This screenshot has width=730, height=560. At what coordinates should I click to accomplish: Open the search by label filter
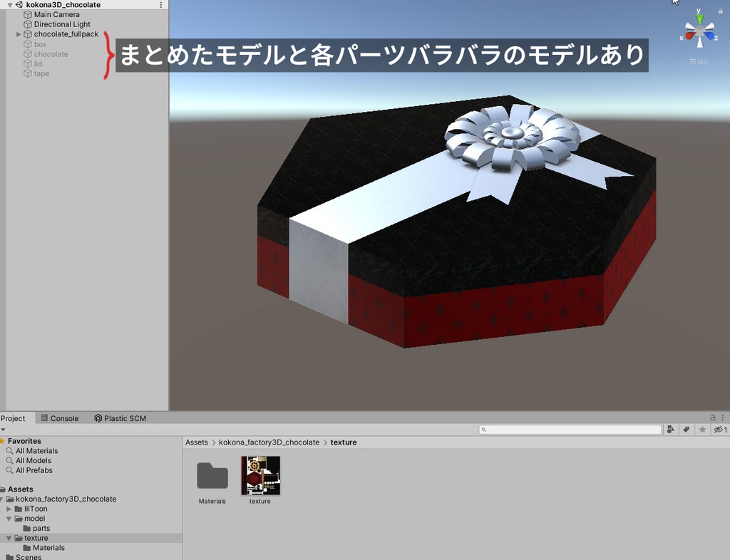686,429
